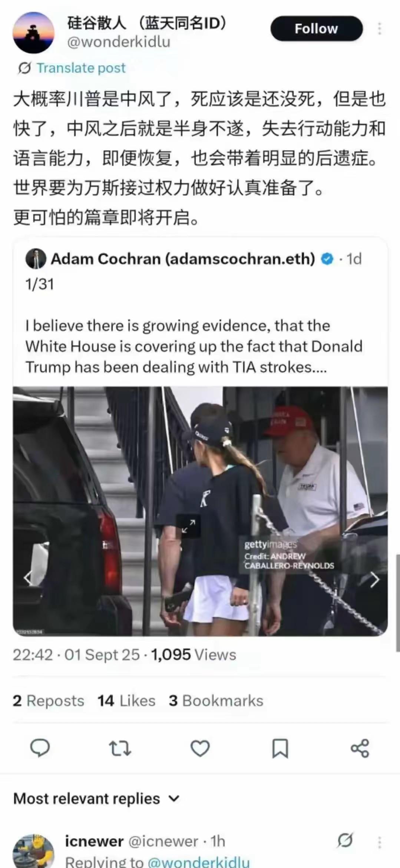Open the share icon
This screenshot has height=868, width=400.
(360, 748)
